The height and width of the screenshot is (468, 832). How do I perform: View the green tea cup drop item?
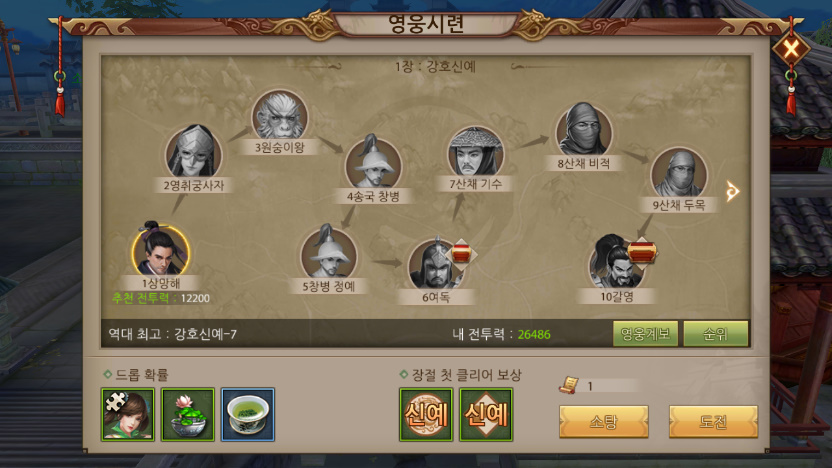point(248,414)
